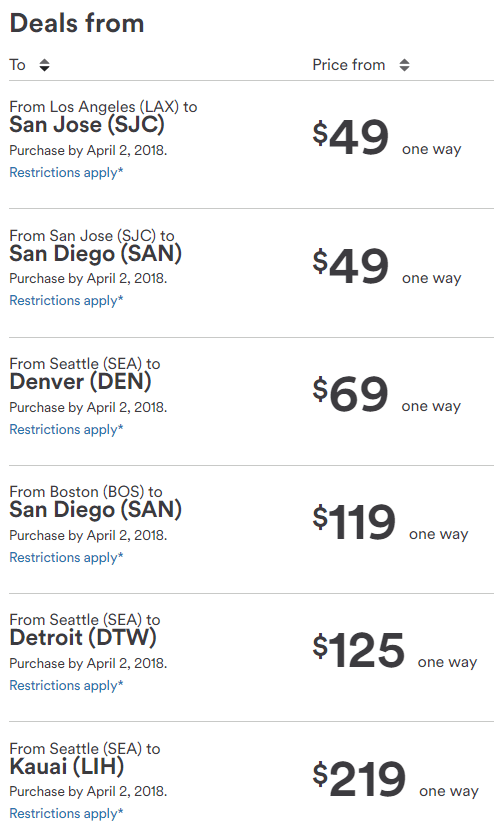Sort deals by the To column arrows
This screenshot has height=831, width=494.
tap(45, 65)
